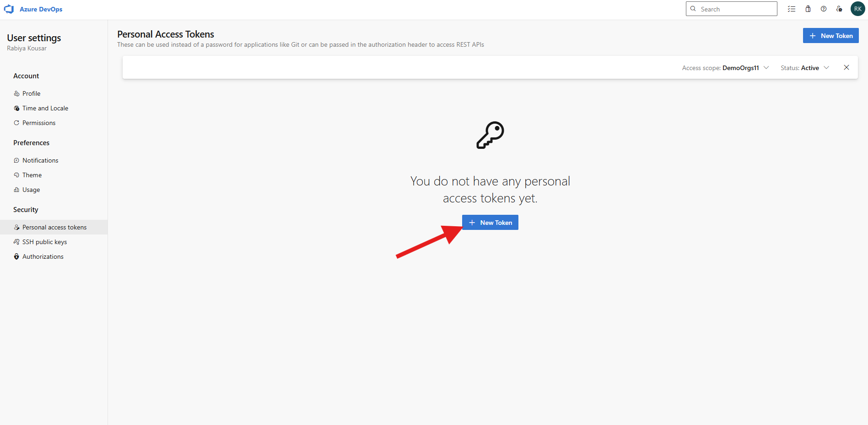Click the shield icon next to Authorizations
Screen dimensions: 868x425
pos(16,256)
